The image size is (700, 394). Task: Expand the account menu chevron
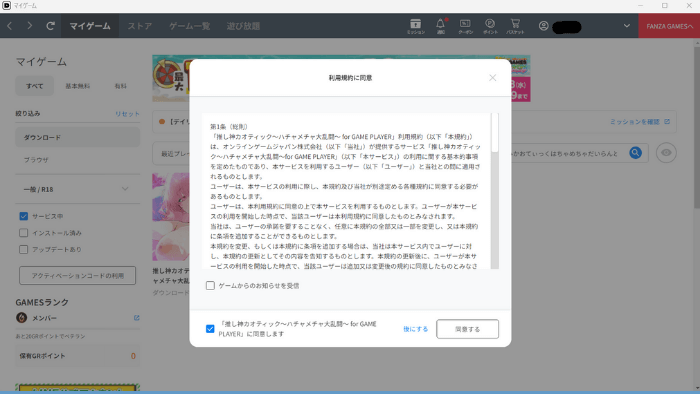tap(627, 26)
